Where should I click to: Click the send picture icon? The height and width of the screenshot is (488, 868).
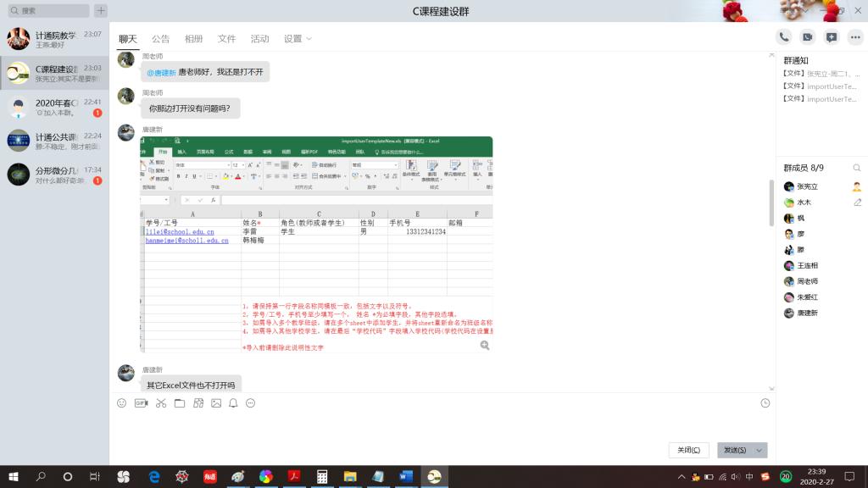click(216, 403)
